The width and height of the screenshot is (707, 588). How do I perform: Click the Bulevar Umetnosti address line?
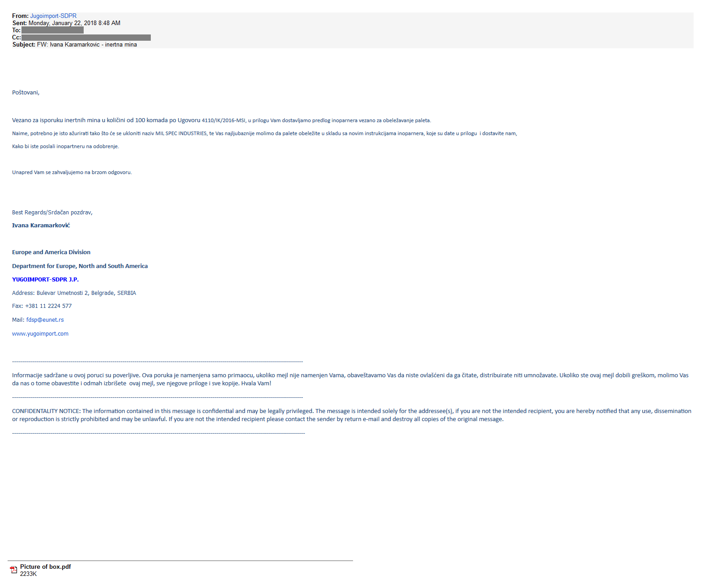pyautogui.click(x=74, y=293)
